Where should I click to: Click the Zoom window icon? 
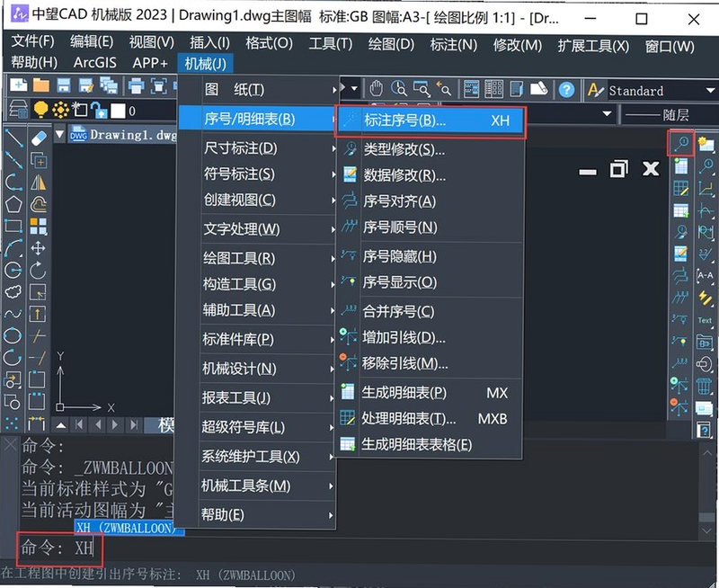422,89
